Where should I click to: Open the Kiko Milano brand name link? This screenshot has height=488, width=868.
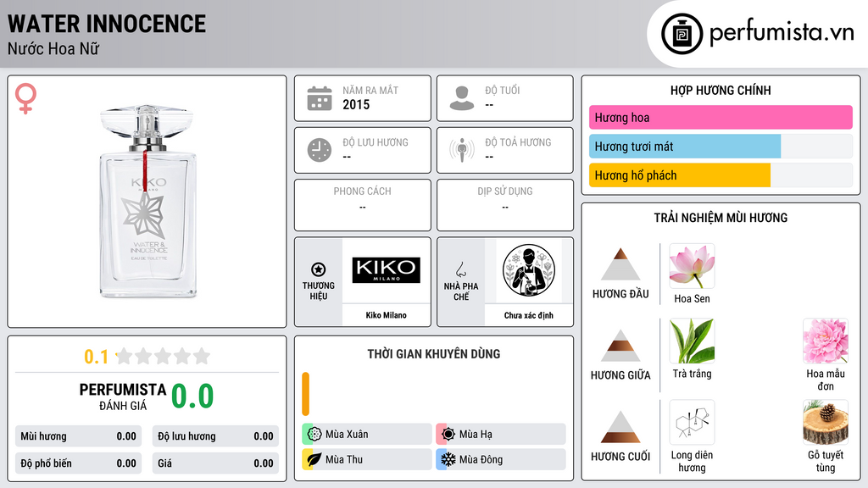point(386,315)
